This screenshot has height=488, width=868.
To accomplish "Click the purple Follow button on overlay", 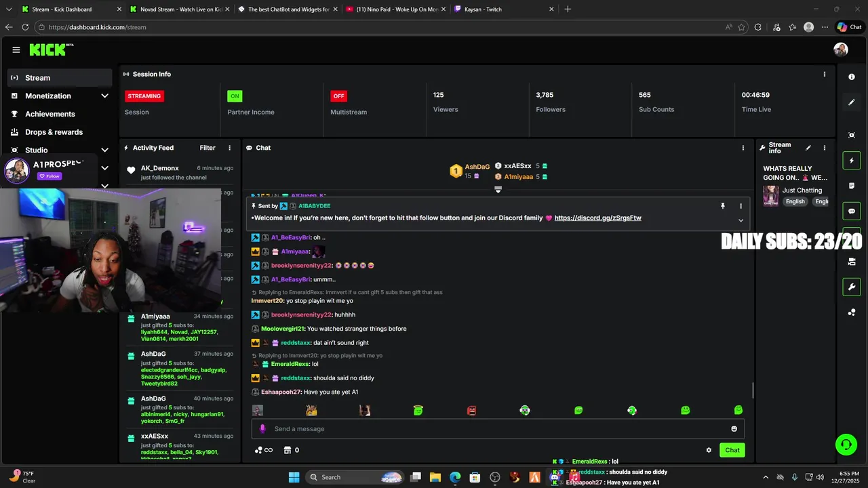I will click(50, 176).
